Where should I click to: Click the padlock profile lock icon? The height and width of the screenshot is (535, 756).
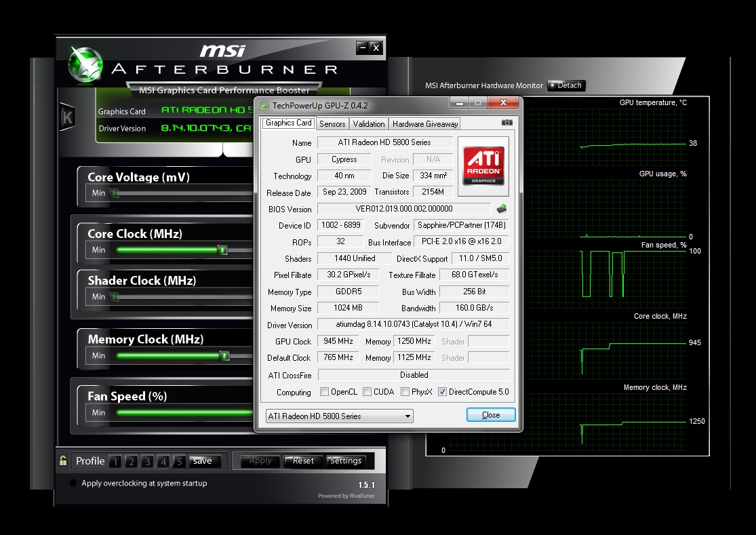click(x=63, y=461)
